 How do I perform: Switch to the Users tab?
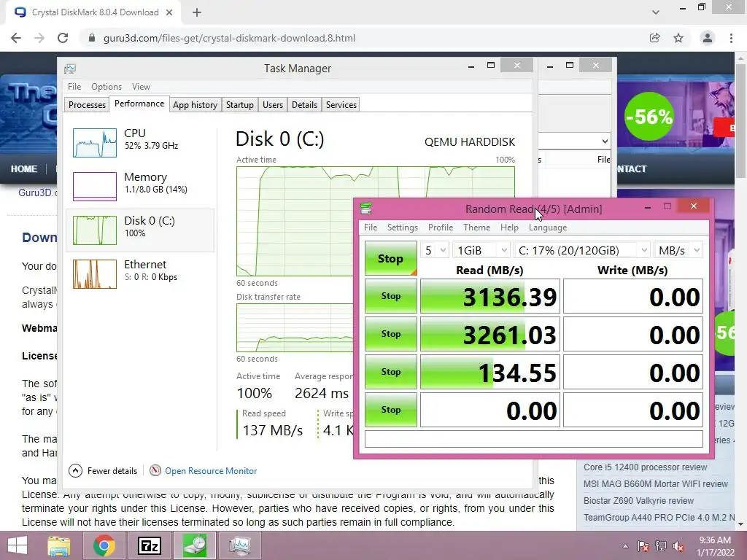pos(273,105)
